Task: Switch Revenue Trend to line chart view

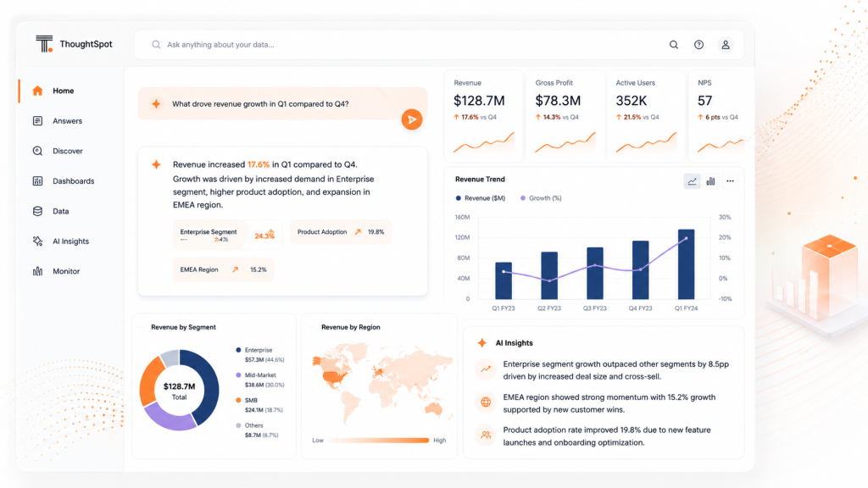Action: [692, 181]
